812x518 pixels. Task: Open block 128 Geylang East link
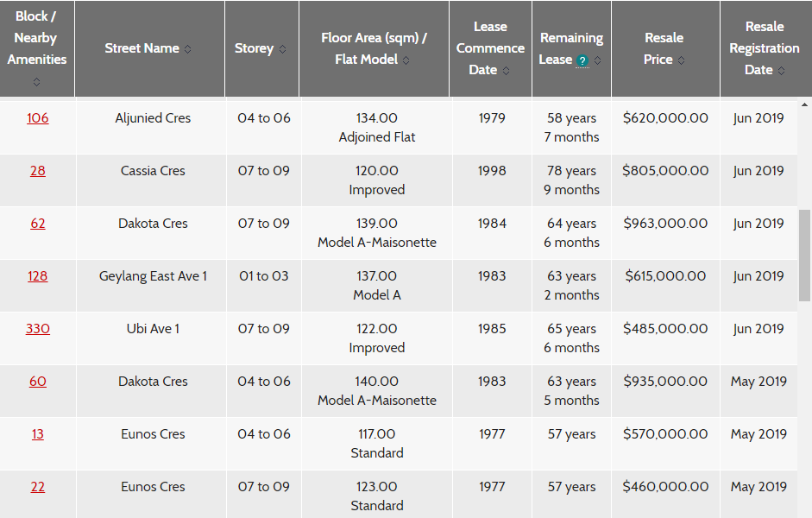[37, 276]
